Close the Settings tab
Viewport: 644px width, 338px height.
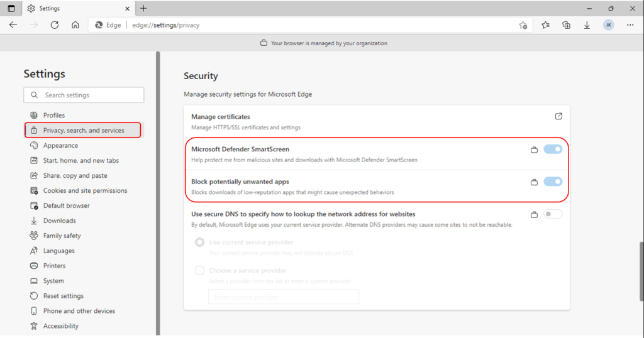click(x=127, y=8)
